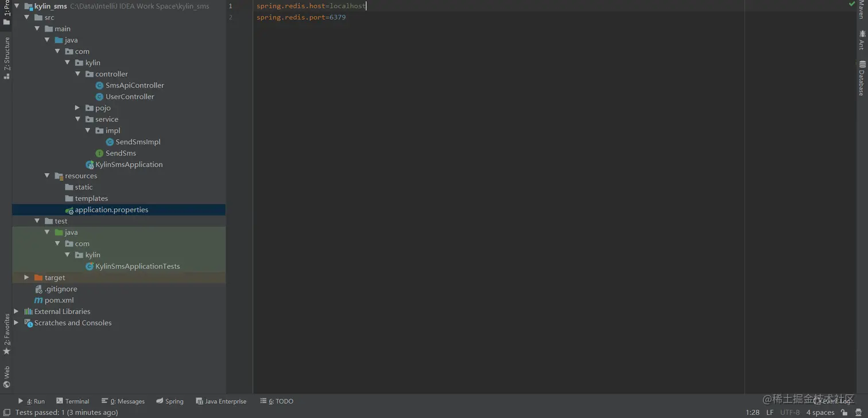Viewport: 868px width, 418px height.
Task: Open the TODO tool window
Action: click(277, 401)
